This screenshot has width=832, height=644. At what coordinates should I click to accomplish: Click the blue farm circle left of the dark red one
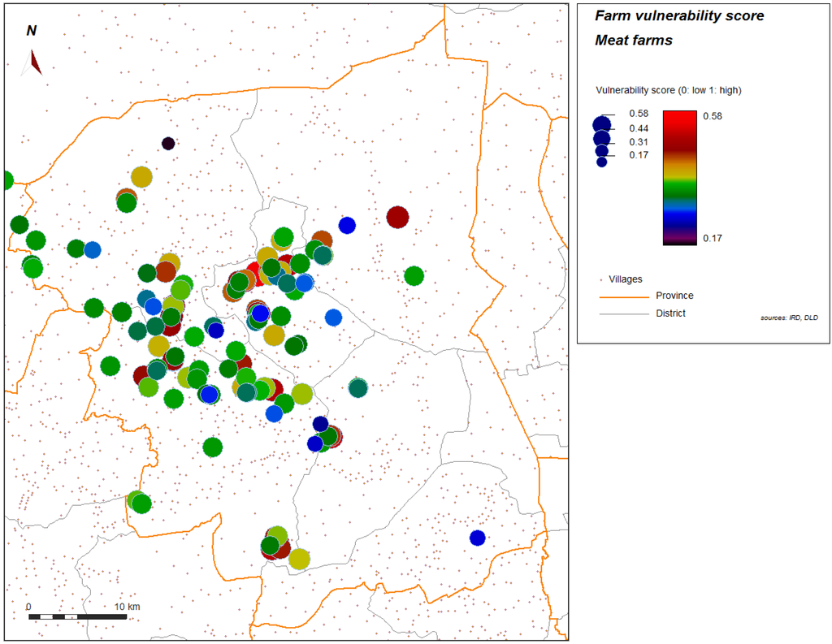tap(347, 226)
